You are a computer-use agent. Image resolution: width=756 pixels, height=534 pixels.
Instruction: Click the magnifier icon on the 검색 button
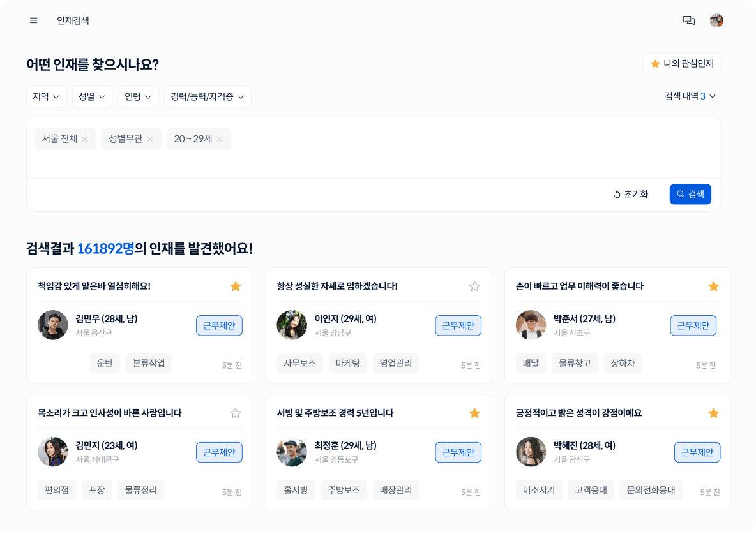coord(679,194)
